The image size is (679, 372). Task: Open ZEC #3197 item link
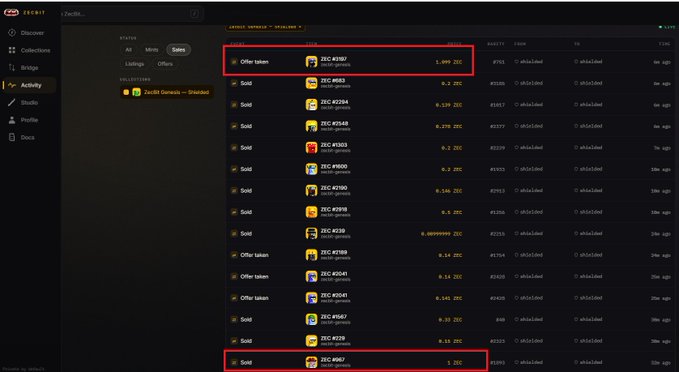pos(333,59)
